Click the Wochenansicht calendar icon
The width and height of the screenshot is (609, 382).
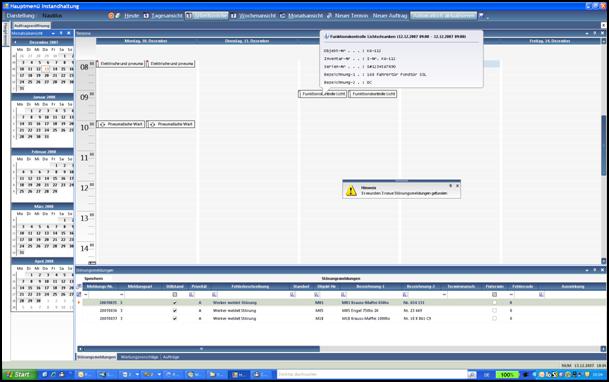coord(233,16)
